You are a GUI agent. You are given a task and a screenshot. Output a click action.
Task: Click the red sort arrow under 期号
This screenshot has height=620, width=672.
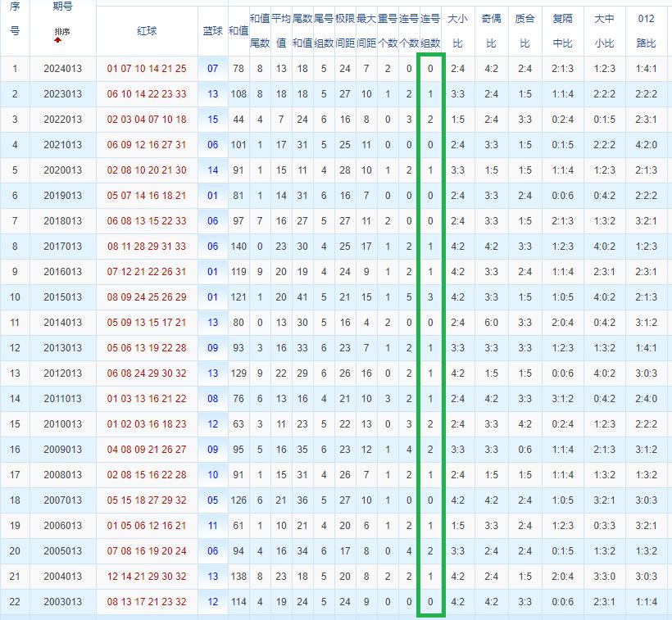(57, 39)
